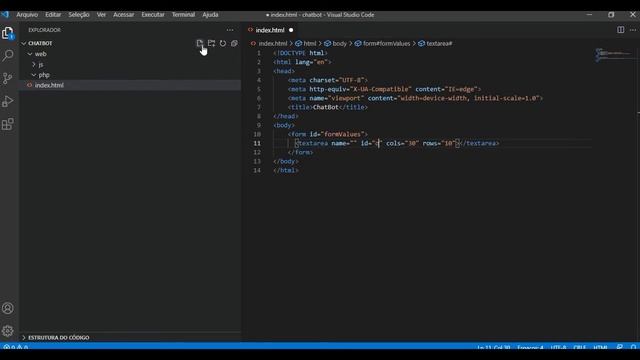This screenshot has height=360, width=640.
Task: Click the body breadcrumb segment
Action: pyautogui.click(x=339, y=44)
